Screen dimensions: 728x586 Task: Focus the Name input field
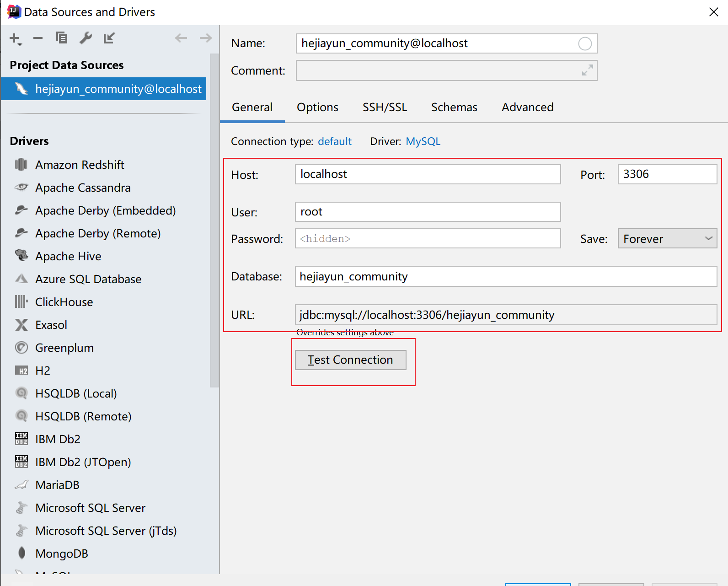pyautogui.click(x=446, y=43)
